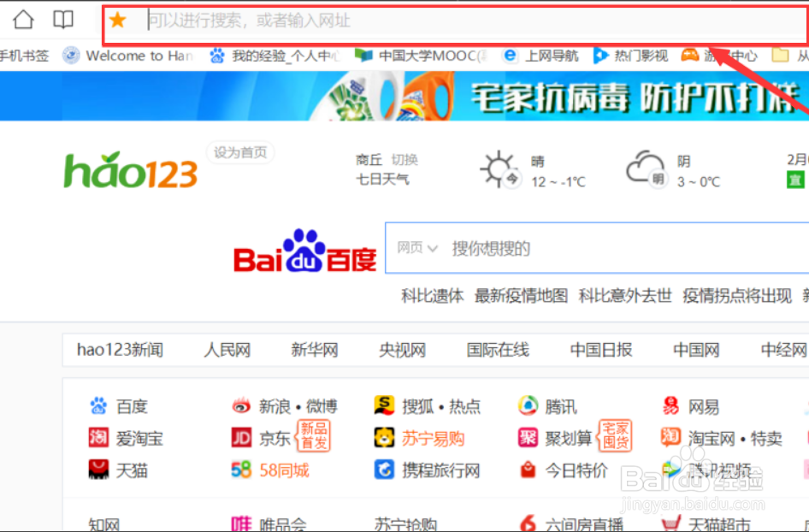The height and width of the screenshot is (532, 809).
Task: Click the 今日特价 bag icon
Action: 528,470
